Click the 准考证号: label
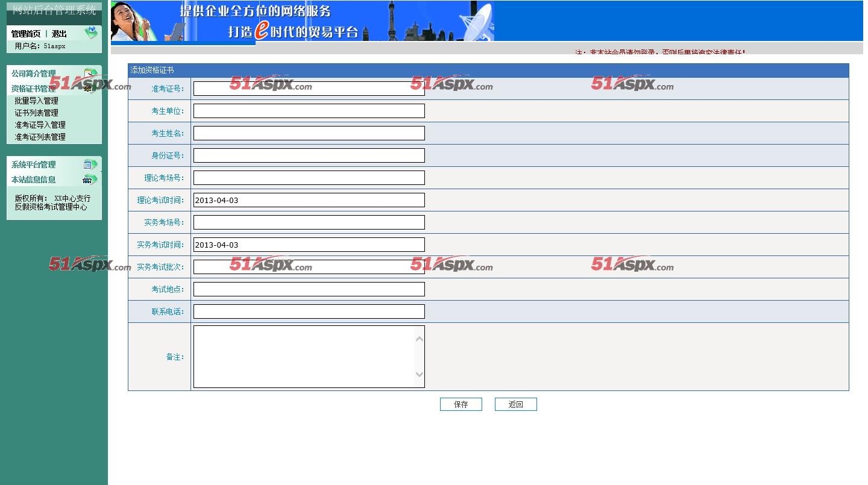This screenshot has width=868, height=485. coord(168,89)
